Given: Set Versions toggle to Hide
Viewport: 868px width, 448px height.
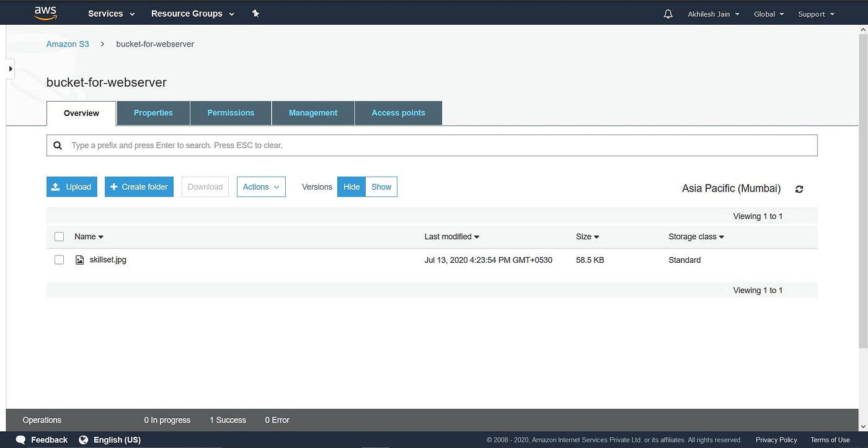Looking at the screenshot, I should [352, 187].
